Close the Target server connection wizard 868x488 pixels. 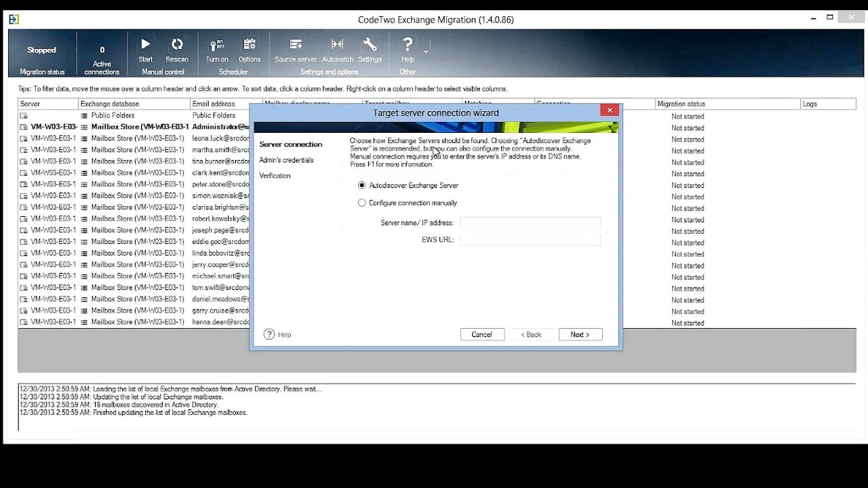(610, 110)
